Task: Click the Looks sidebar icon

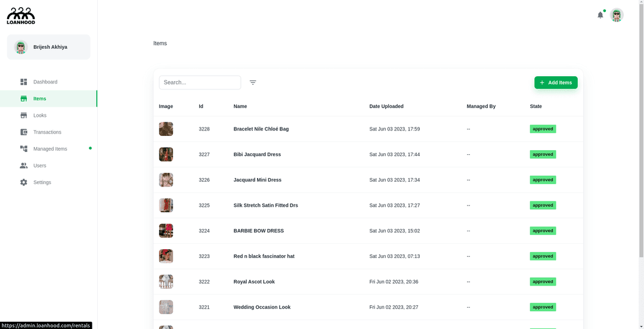Action: point(24,116)
